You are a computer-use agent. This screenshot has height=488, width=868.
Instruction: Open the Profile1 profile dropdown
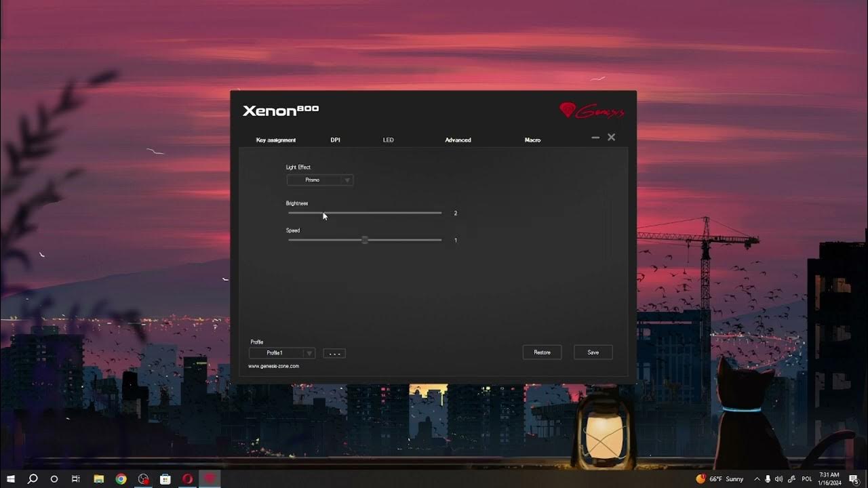pyautogui.click(x=282, y=353)
